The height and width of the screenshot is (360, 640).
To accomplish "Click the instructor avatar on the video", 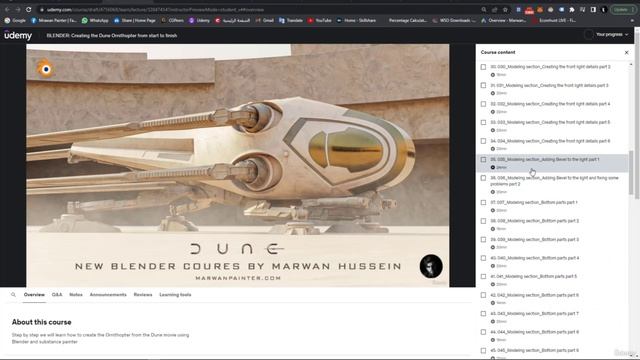I will click(x=431, y=266).
